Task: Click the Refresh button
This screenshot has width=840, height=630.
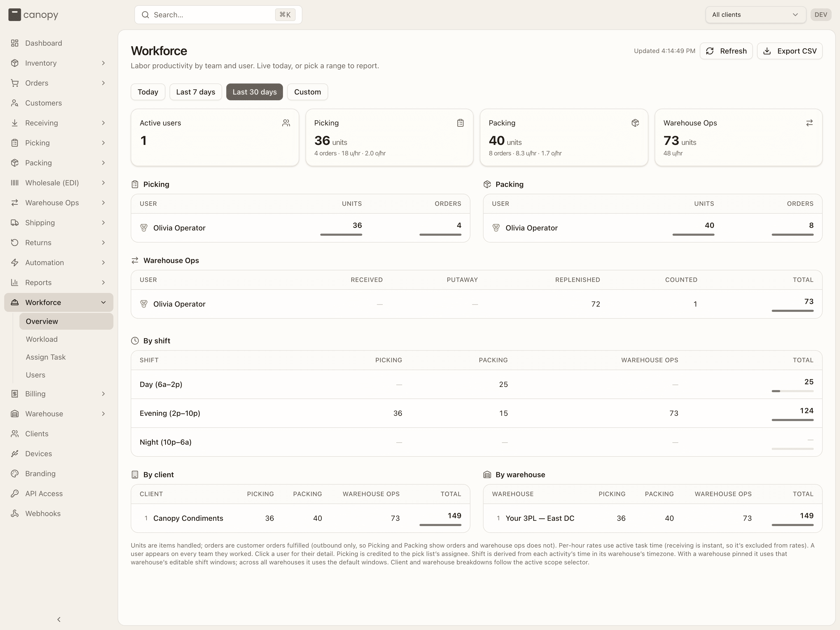Action: pyautogui.click(x=726, y=51)
